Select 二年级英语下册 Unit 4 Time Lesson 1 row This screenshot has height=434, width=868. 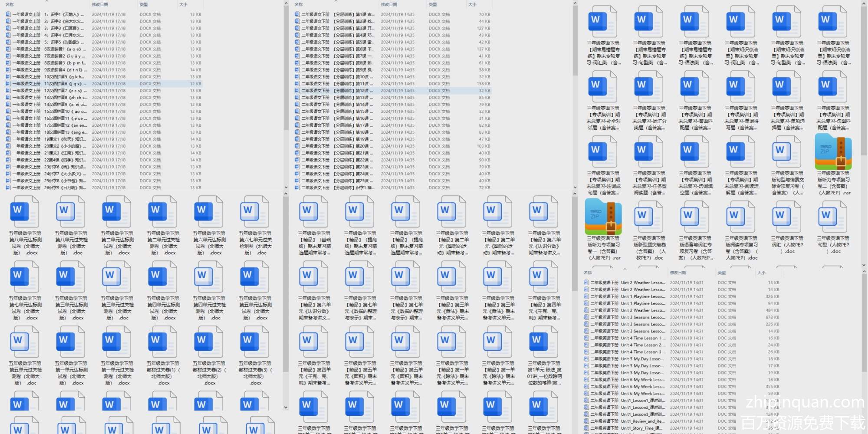(x=642, y=338)
